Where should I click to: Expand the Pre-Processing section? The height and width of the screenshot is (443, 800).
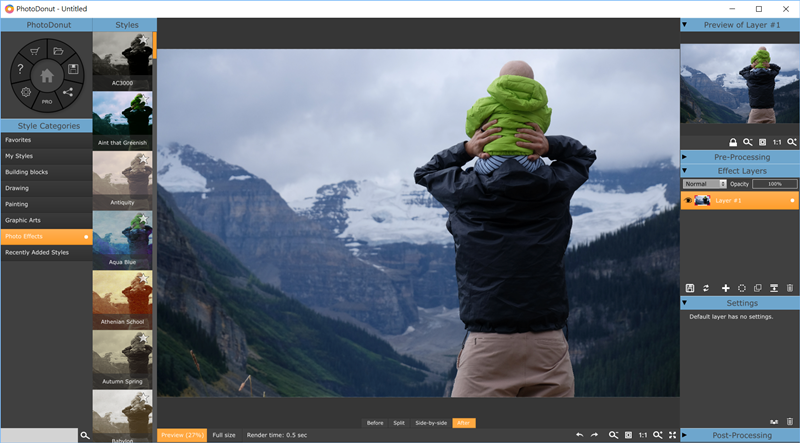coord(685,157)
